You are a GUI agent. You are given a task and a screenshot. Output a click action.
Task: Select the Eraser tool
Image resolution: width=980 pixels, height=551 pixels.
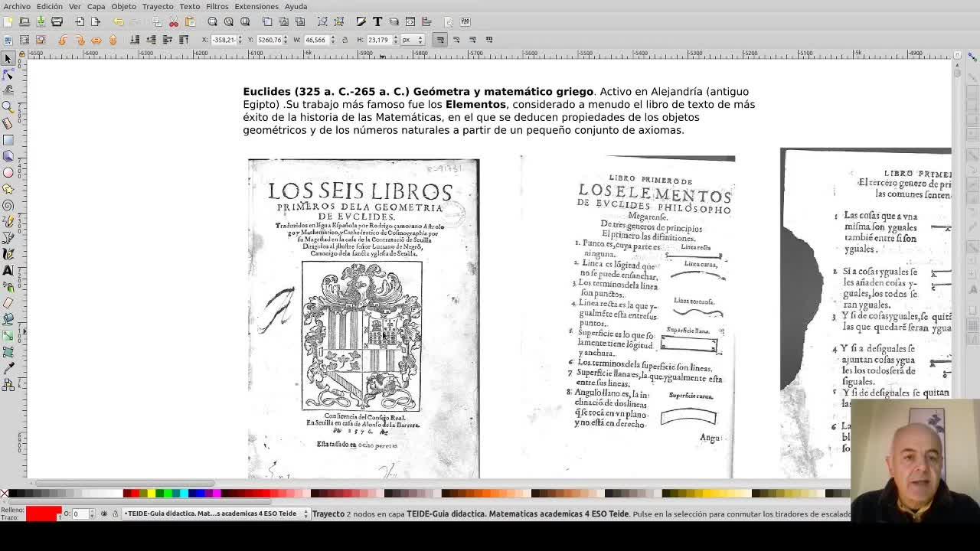(8, 304)
